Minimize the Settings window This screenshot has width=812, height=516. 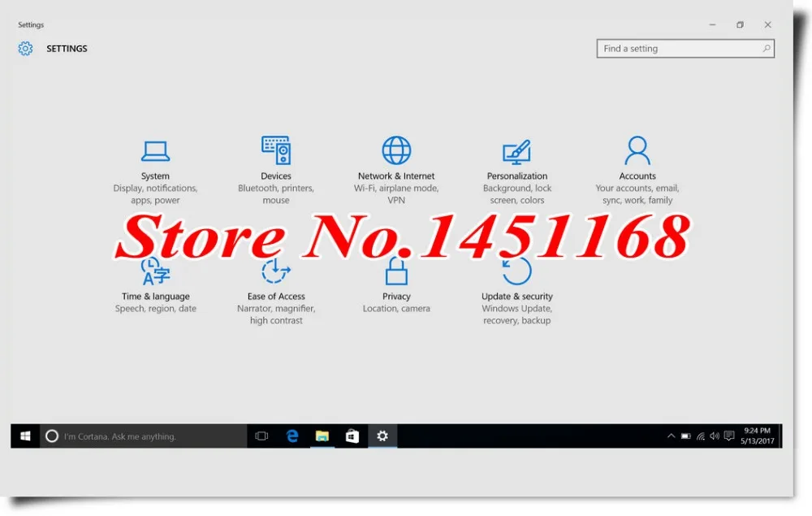click(713, 24)
